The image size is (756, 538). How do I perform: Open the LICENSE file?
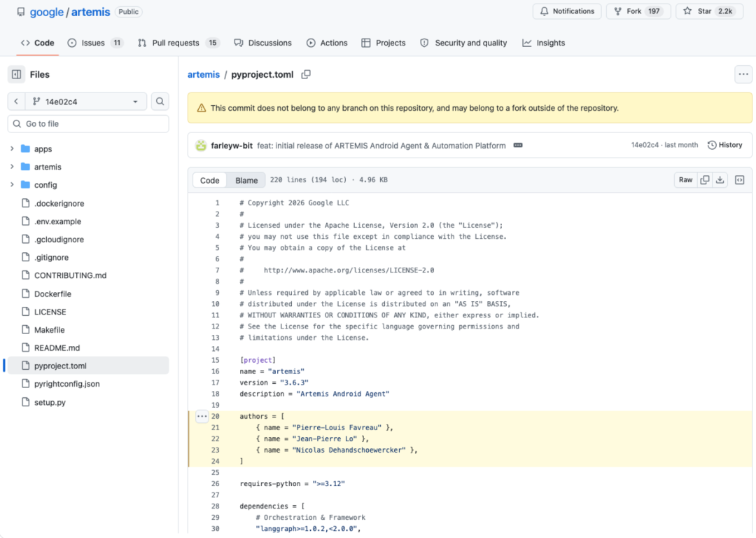tap(50, 312)
